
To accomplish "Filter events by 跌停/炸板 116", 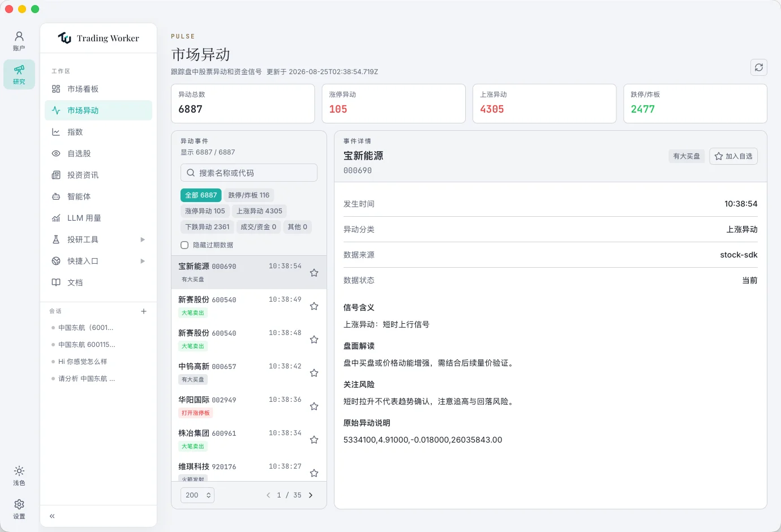I will pyautogui.click(x=249, y=195).
